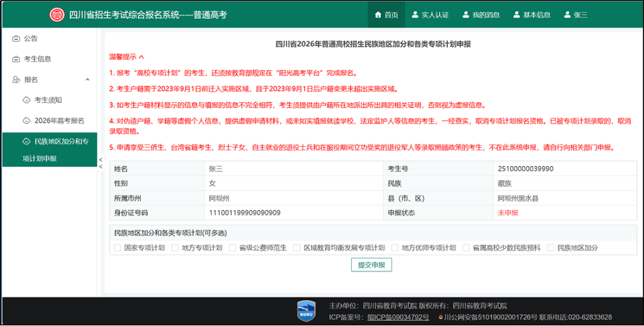The height and width of the screenshot is (326, 644).
Task: Enable the 地方优师专项计划 checkbox
Action: pos(395,248)
